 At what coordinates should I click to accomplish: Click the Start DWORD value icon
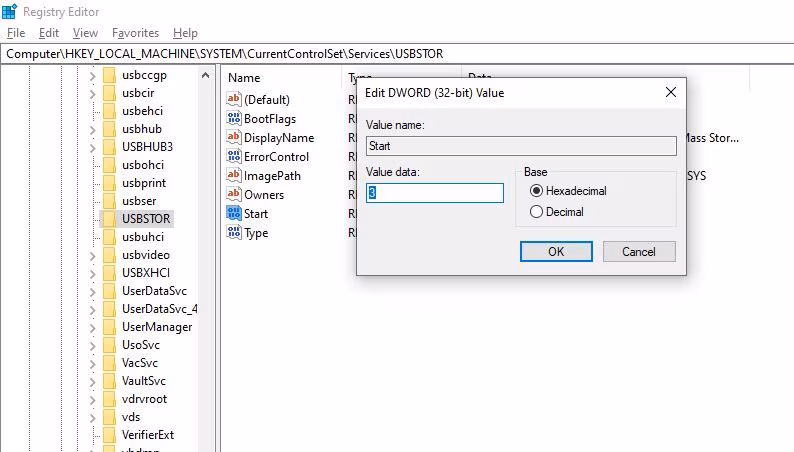pos(235,214)
